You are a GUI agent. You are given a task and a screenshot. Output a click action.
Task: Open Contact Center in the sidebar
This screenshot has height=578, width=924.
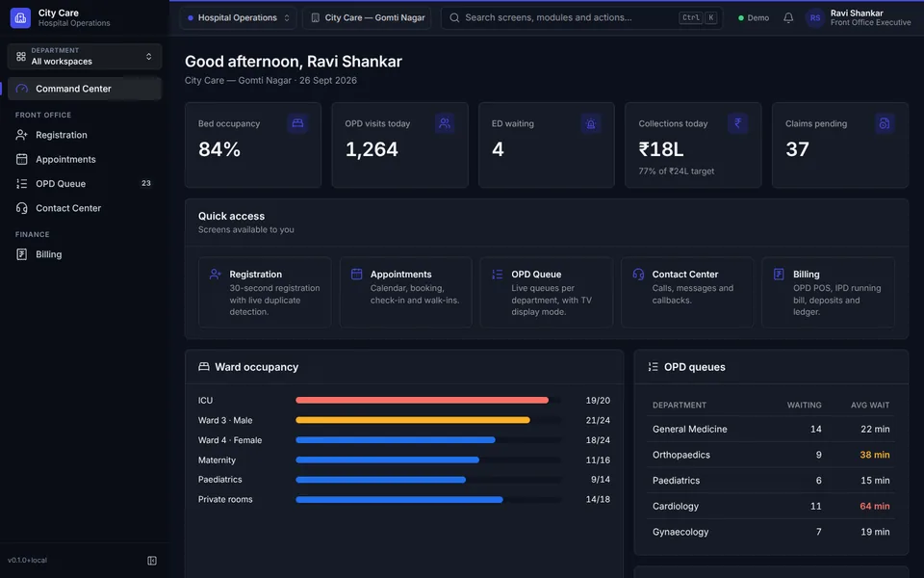pos(85,208)
